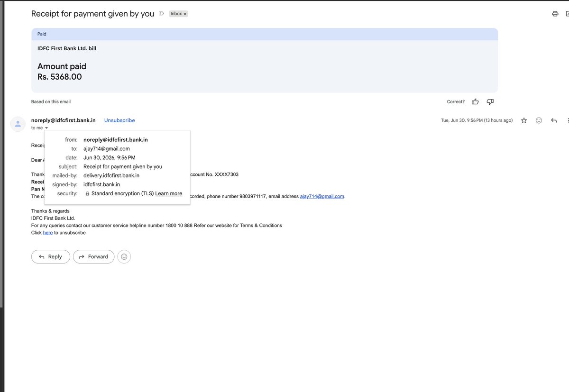Click the 'Thanks & regards' line

pyautogui.click(x=50, y=211)
